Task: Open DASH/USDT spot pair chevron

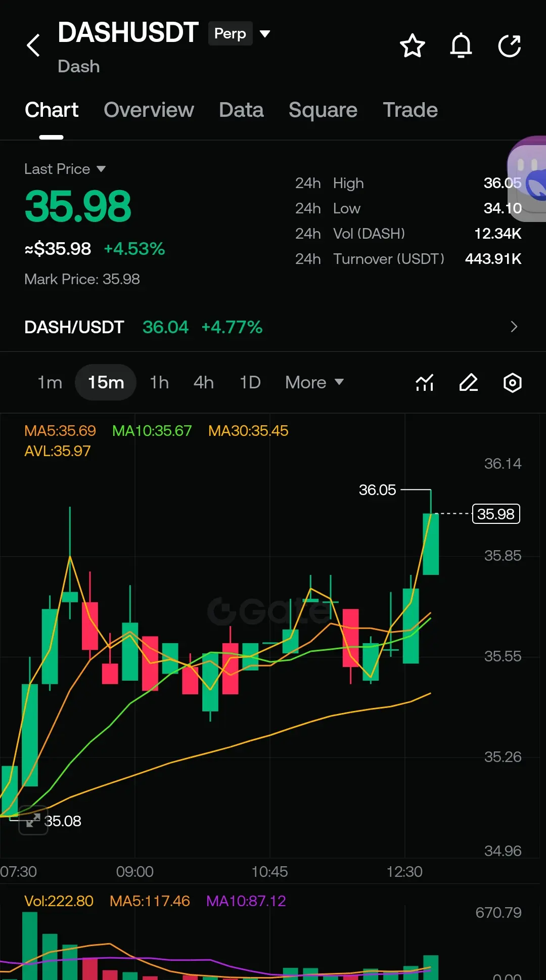Action: (x=514, y=327)
